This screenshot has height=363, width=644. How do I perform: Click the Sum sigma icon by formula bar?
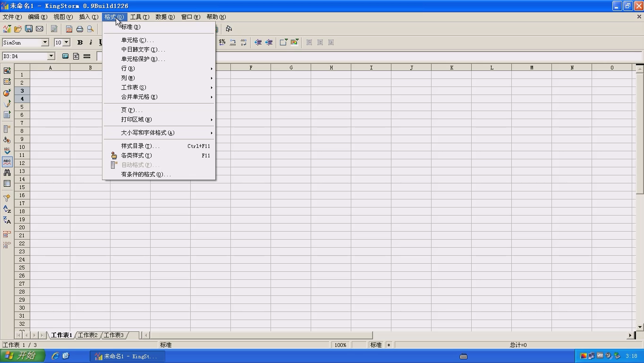(76, 56)
